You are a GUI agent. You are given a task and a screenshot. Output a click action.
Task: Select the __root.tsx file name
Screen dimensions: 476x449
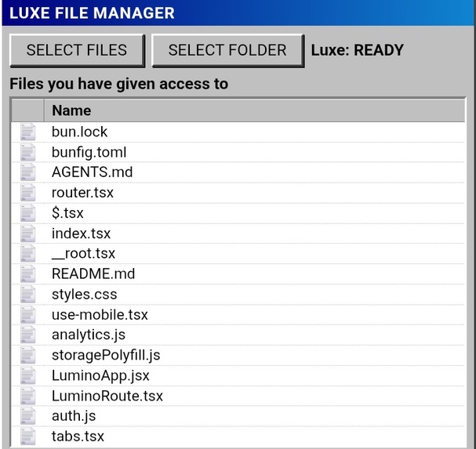click(x=83, y=254)
